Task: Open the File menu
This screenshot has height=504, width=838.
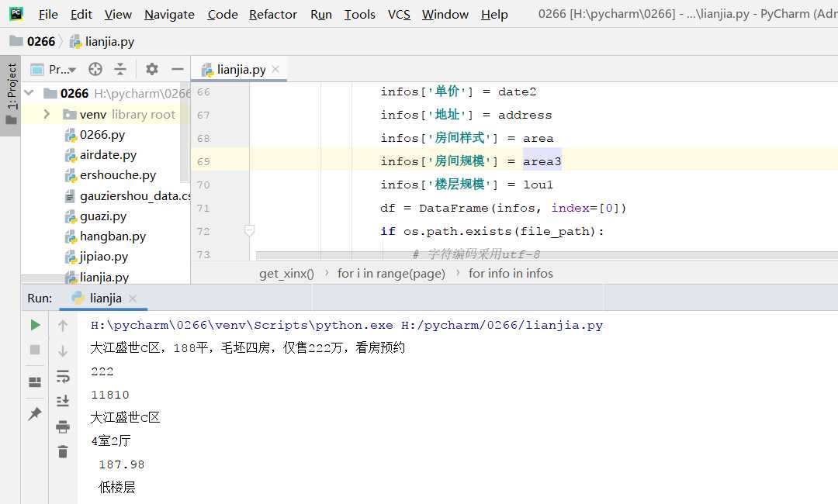Action: (48, 15)
